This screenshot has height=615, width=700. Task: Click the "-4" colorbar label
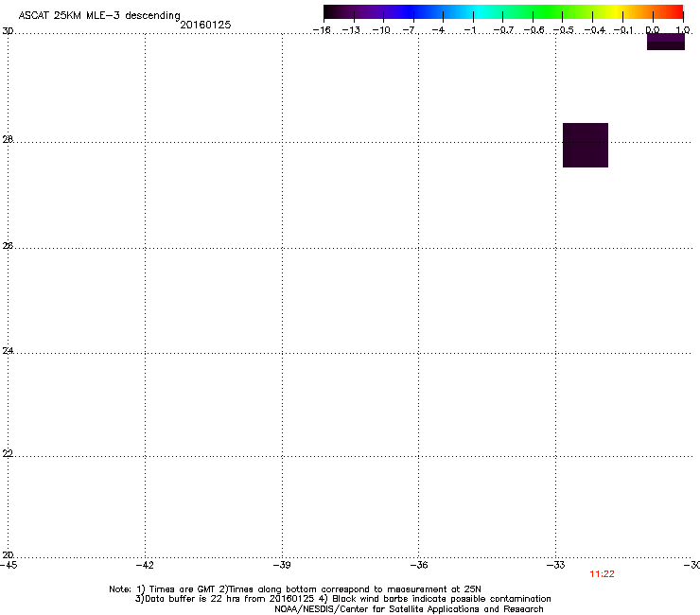tap(438, 30)
